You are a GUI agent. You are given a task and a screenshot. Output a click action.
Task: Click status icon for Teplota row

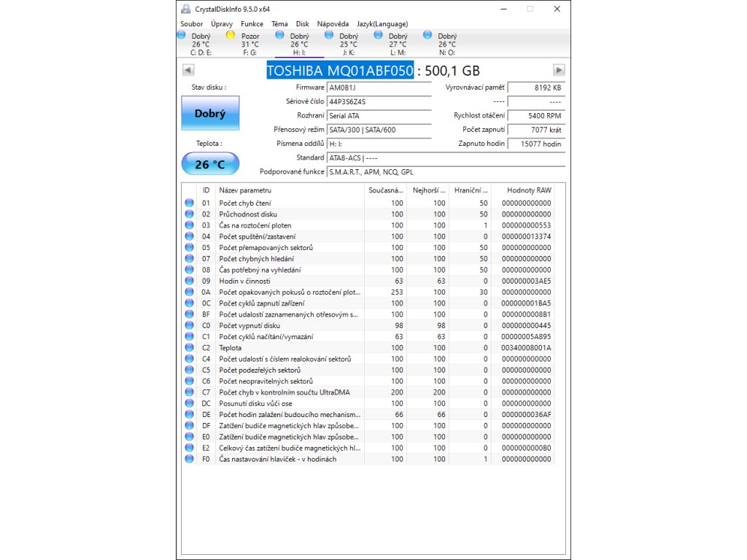(189, 348)
